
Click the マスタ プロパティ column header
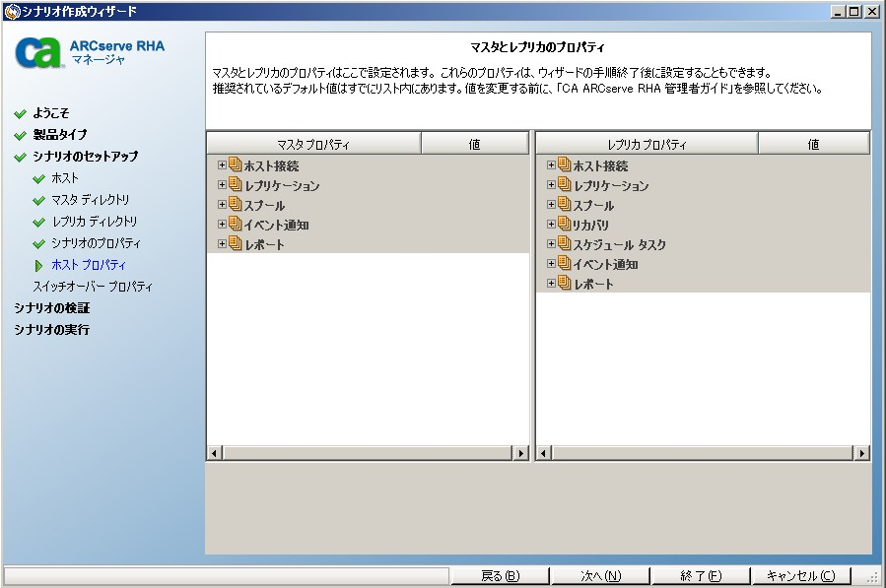pos(313,144)
